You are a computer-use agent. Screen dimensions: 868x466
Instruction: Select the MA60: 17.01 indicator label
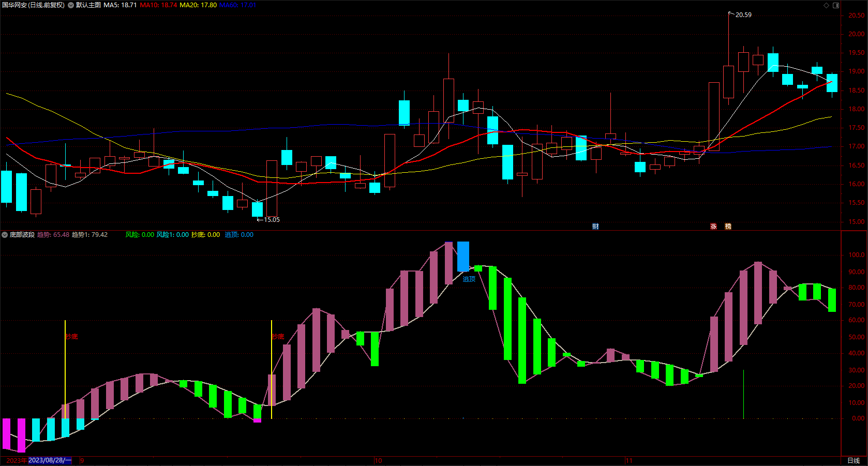coord(237,5)
